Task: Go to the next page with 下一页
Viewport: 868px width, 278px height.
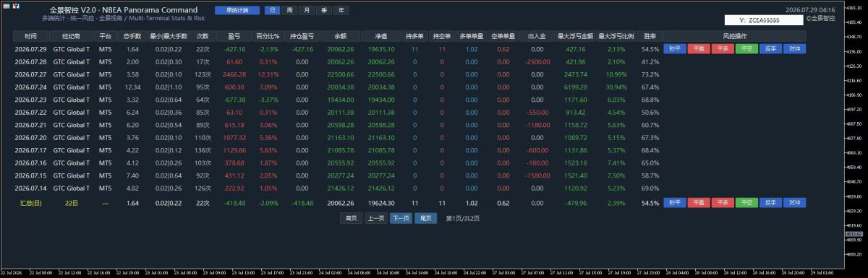Action: pos(400,217)
